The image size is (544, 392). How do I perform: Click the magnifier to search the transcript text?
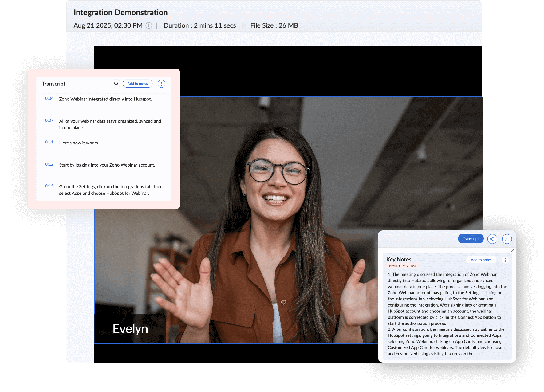116,83
